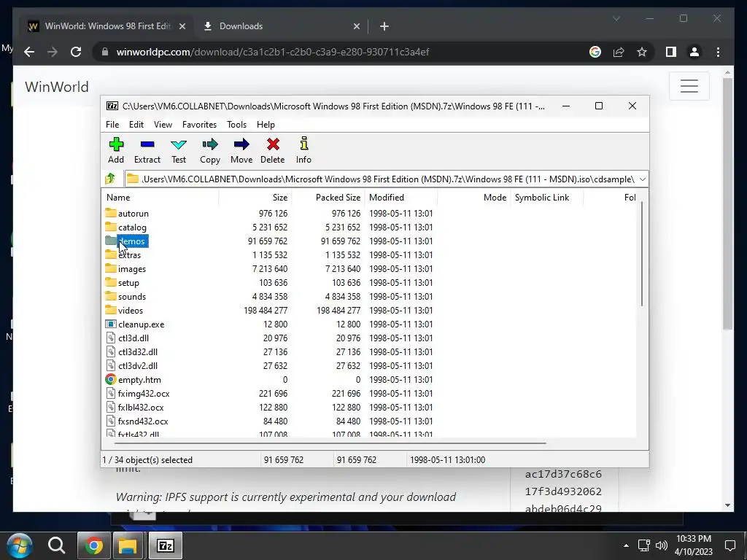The height and width of the screenshot is (560, 747).
Task: Open a new Chrome tab
Action: (384, 26)
